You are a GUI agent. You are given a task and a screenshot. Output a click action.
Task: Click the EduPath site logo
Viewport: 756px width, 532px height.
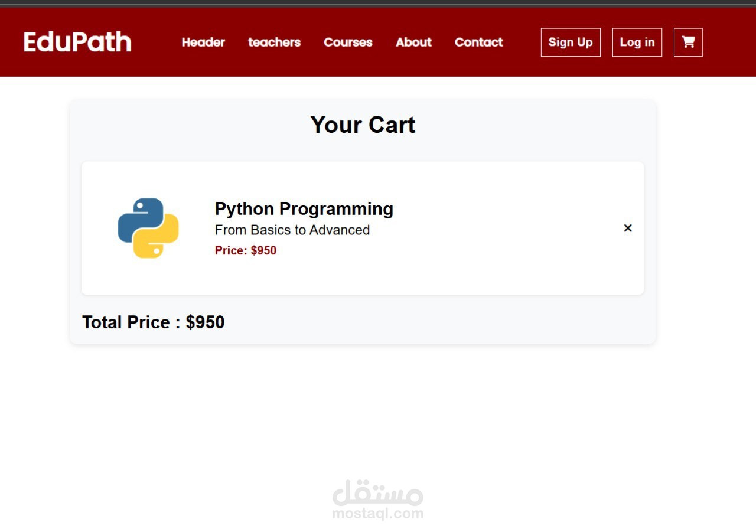click(x=77, y=43)
